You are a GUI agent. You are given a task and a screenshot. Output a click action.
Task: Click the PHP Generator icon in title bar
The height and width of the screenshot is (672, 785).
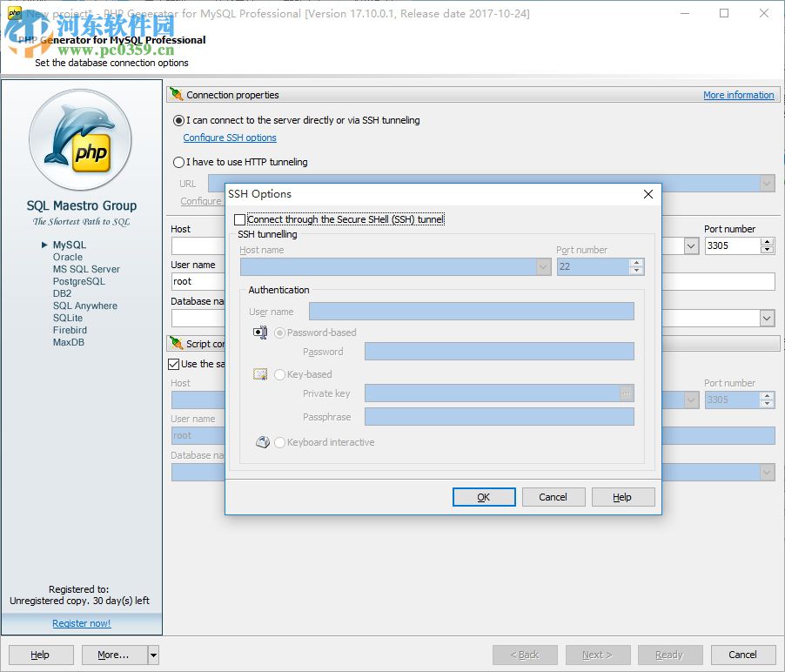(12, 13)
